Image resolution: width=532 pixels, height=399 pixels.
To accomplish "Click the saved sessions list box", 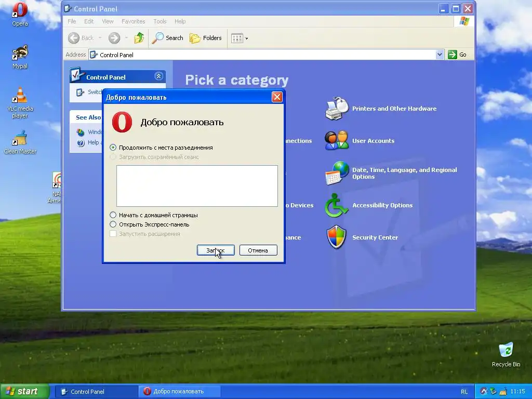I will tap(197, 186).
